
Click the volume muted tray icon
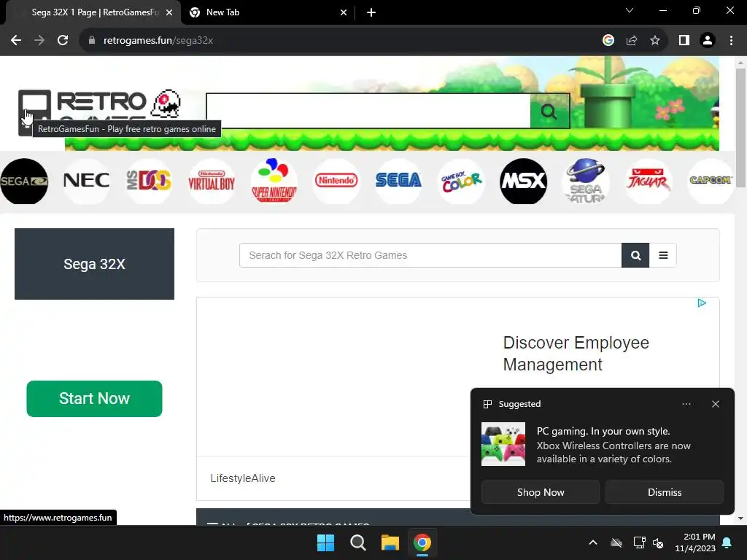tap(659, 542)
